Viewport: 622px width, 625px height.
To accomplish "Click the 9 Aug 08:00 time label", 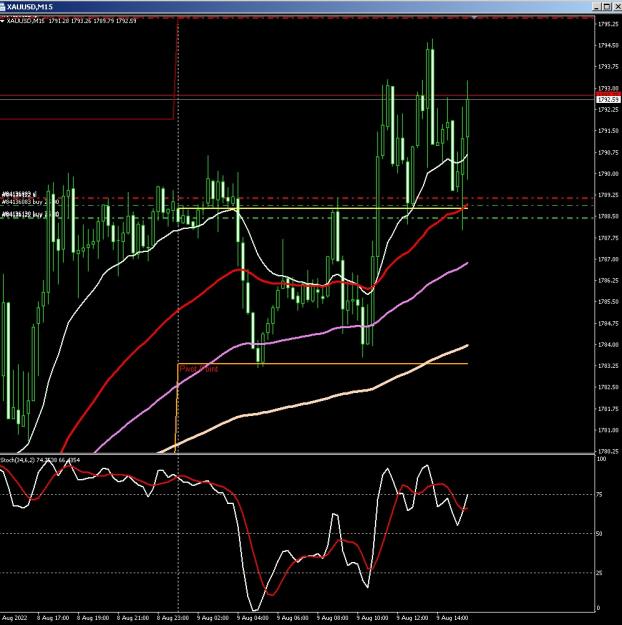I will click(x=333, y=618).
